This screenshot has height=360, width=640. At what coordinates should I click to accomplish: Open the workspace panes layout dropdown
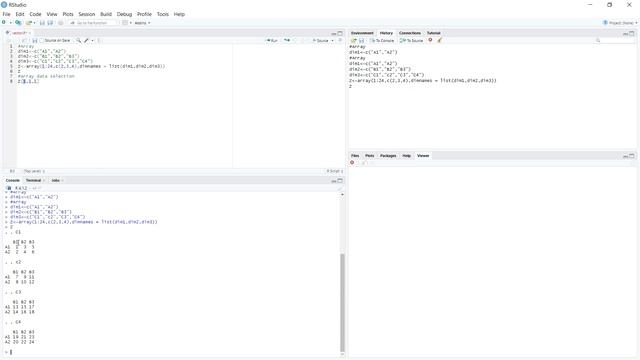click(127, 23)
